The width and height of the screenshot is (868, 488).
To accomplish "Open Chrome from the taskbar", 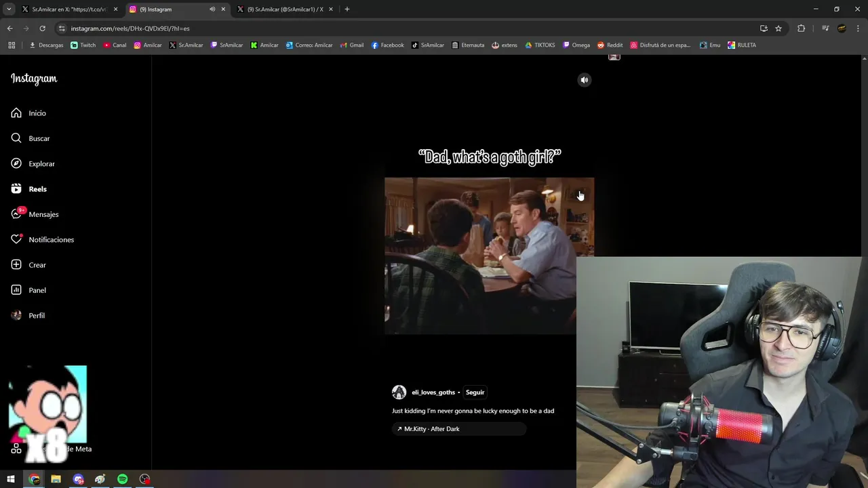I will [x=34, y=479].
